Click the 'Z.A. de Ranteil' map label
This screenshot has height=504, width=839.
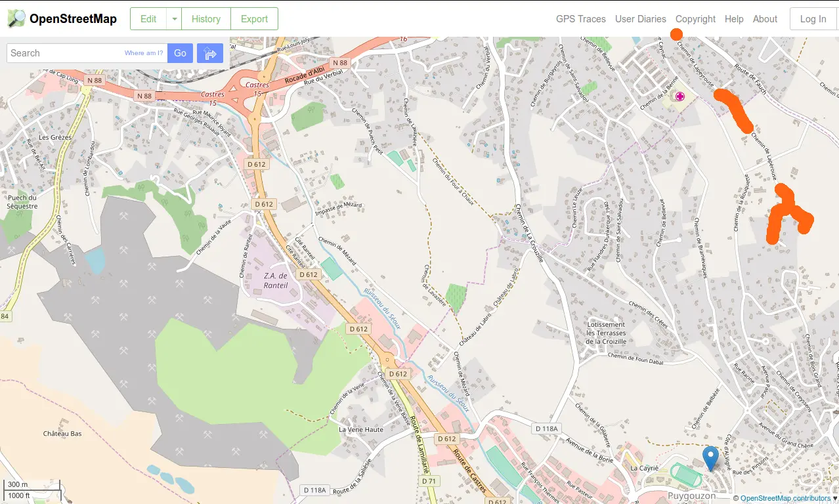[x=276, y=280]
